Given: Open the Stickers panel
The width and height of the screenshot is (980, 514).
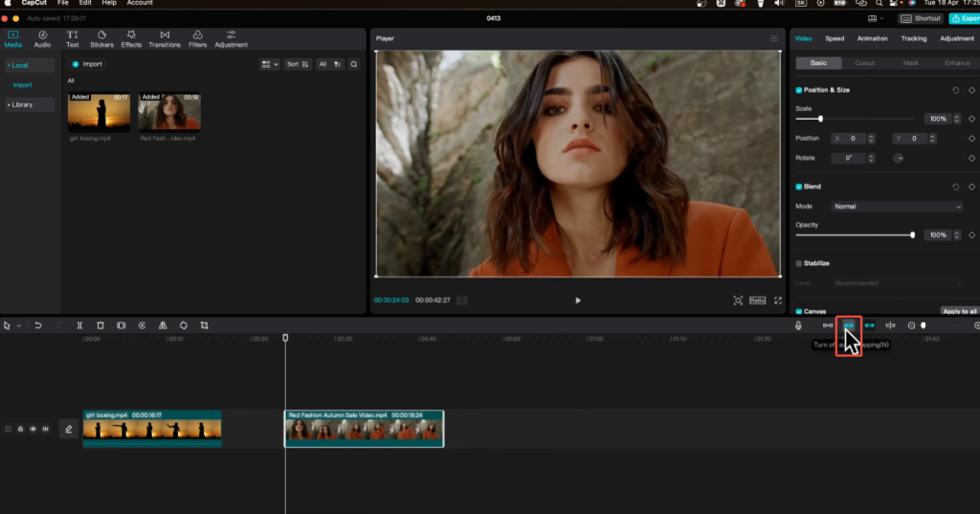Looking at the screenshot, I should 101,39.
